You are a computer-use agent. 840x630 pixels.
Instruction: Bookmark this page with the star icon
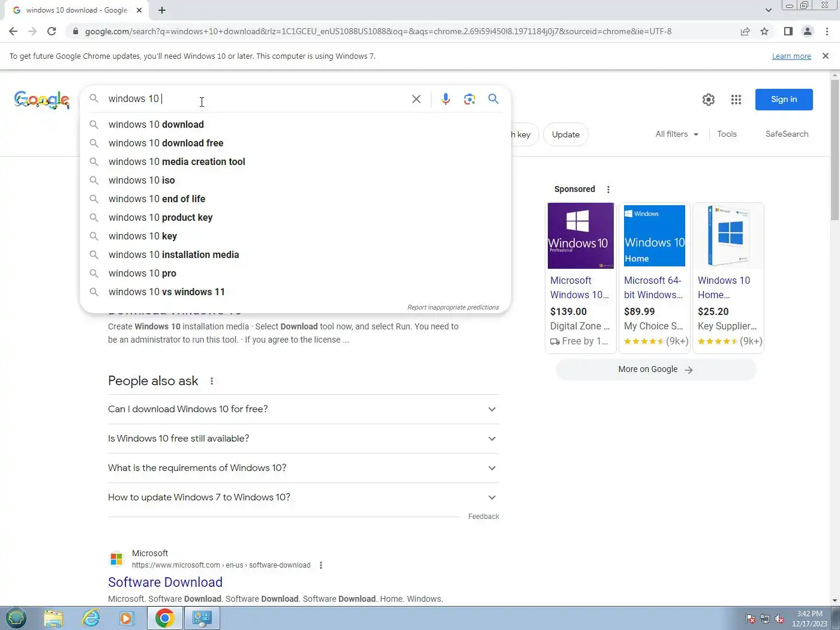tap(764, 31)
